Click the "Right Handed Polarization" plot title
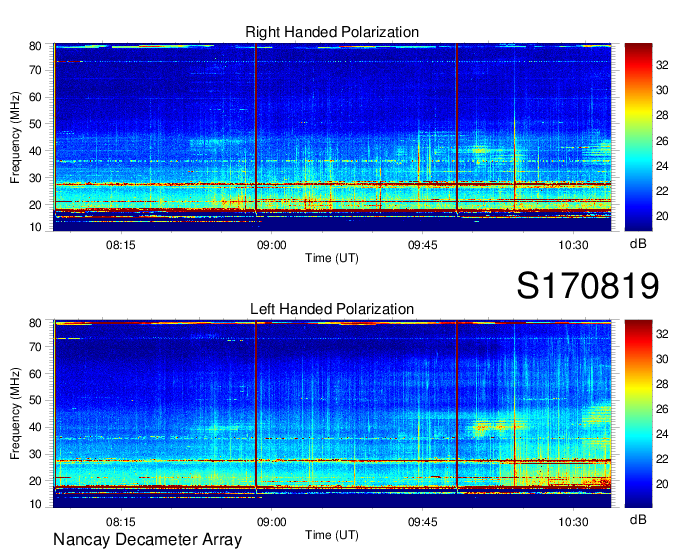Image resolution: width=680 pixels, height=552 pixels. click(x=332, y=32)
